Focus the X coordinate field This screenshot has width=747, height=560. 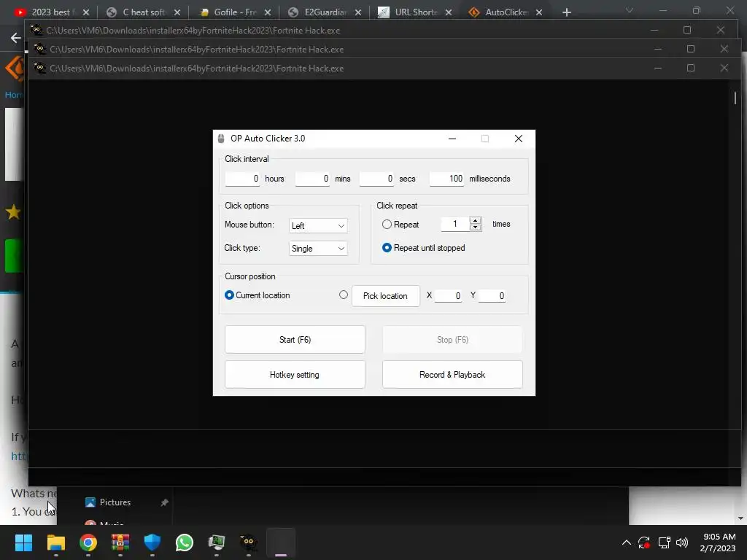[448, 296]
